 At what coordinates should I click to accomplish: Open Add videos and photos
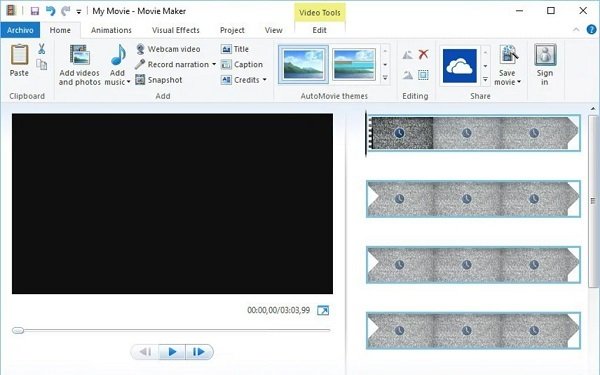tap(80, 65)
